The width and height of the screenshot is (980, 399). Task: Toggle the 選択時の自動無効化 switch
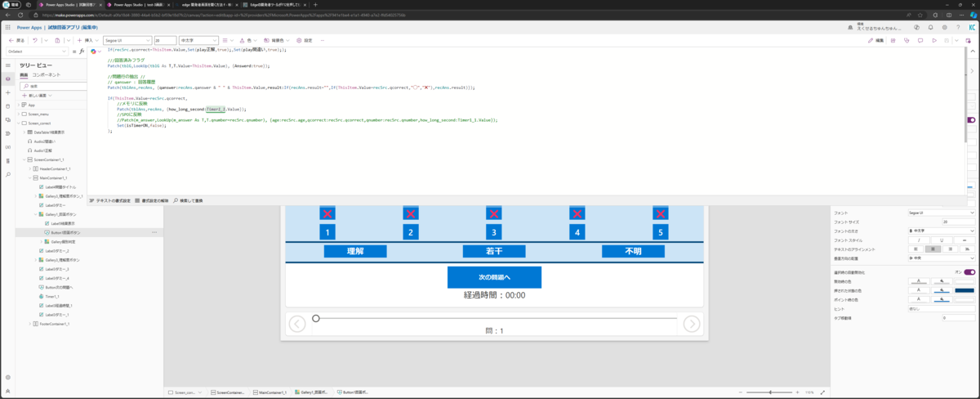969,272
